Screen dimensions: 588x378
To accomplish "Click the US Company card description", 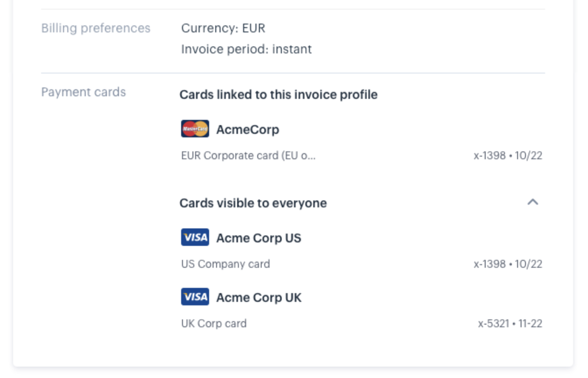I will click(x=225, y=264).
